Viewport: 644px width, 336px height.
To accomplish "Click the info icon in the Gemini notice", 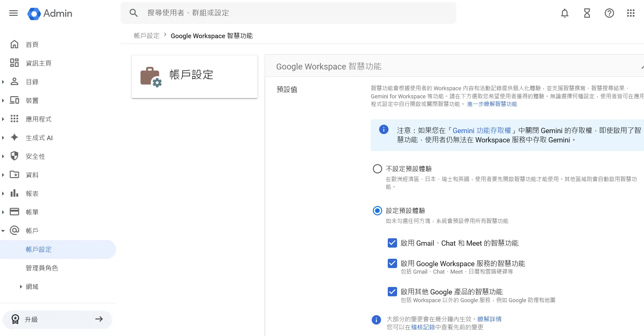I will (x=384, y=129).
